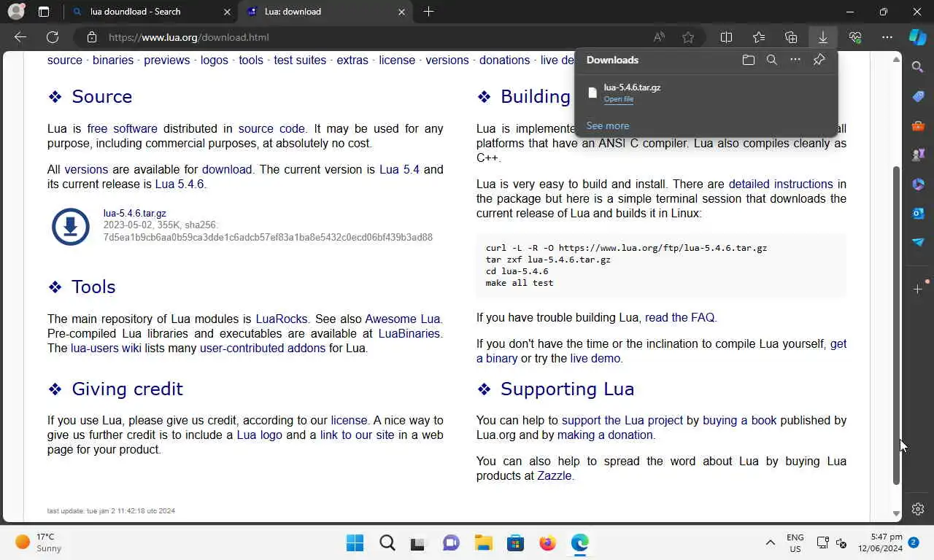Open the sidebar shopping tag icon

(x=918, y=96)
